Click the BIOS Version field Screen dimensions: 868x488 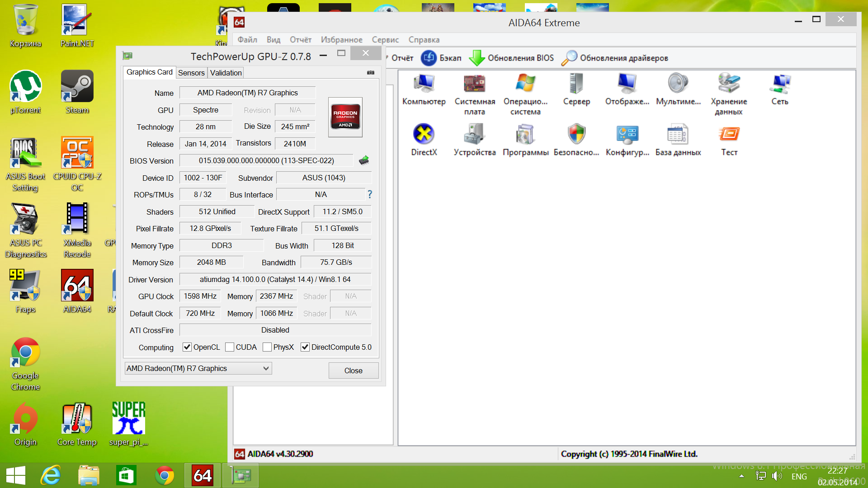pyautogui.click(x=266, y=160)
